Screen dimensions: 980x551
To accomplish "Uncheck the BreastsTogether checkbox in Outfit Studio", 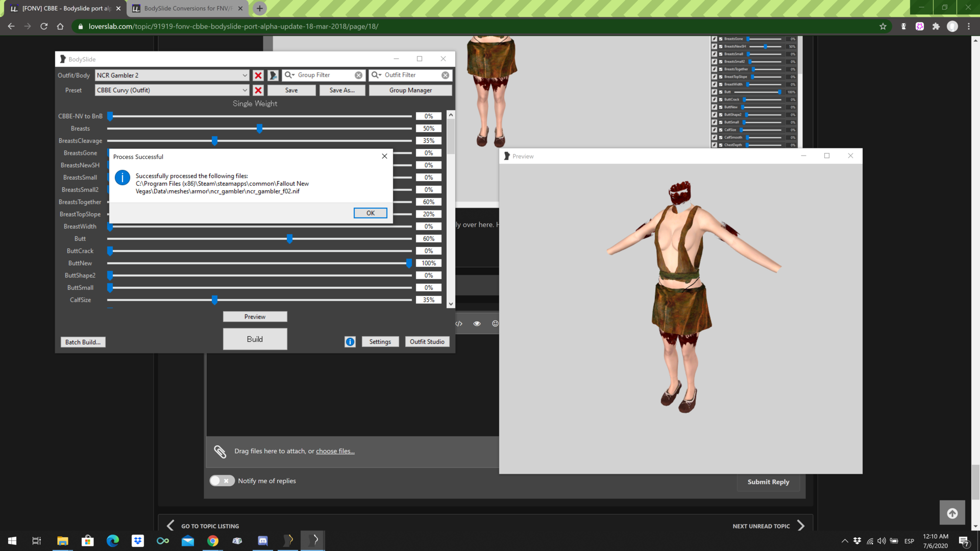I will tap(721, 69).
